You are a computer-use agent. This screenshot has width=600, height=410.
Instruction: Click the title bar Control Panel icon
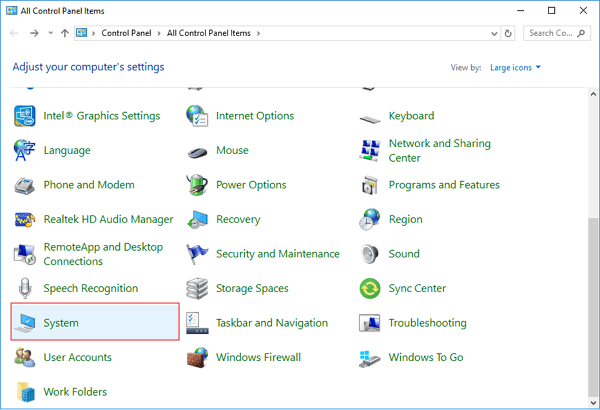coord(11,10)
